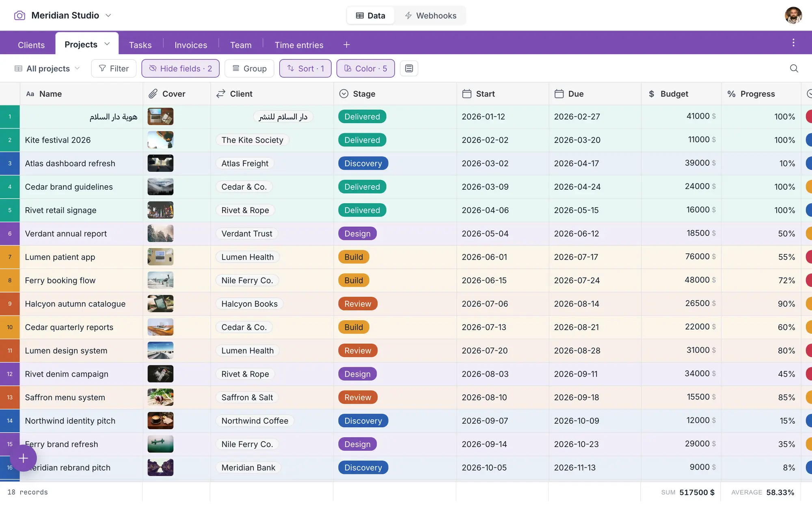The height and width of the screenshot is (508, 812).
Task: Select row number 14 color bar
Action: coord(10,421)
